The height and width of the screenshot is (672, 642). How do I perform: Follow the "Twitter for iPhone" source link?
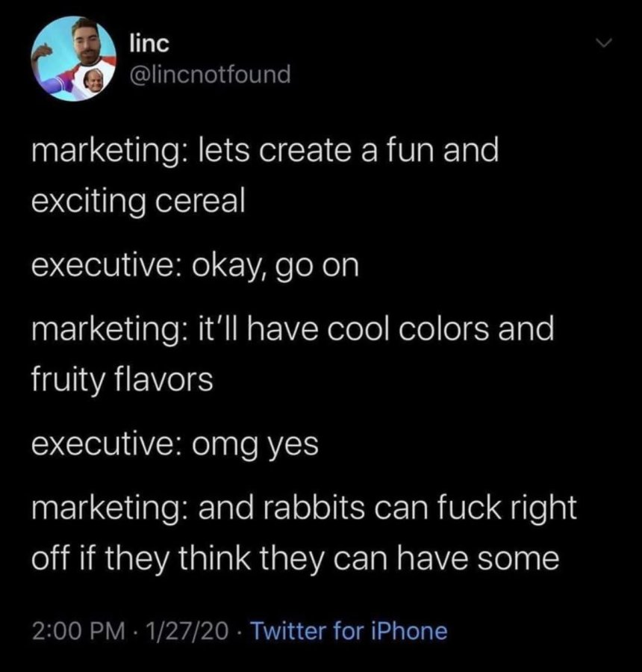tap(349, 631)
